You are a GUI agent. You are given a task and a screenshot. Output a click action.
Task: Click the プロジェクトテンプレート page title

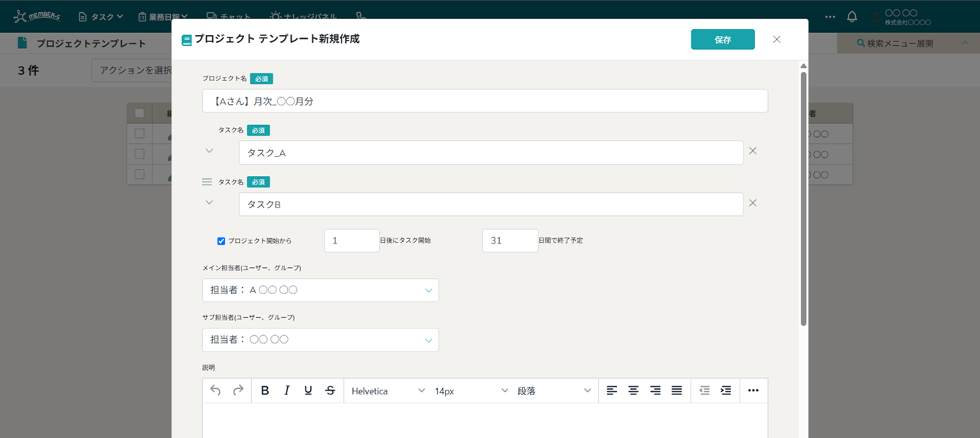click(x=91, y=44)
